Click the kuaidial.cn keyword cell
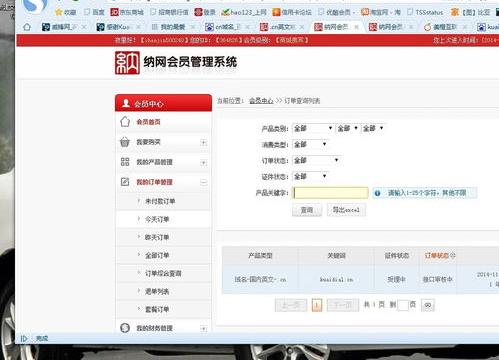 coord(336,279)
